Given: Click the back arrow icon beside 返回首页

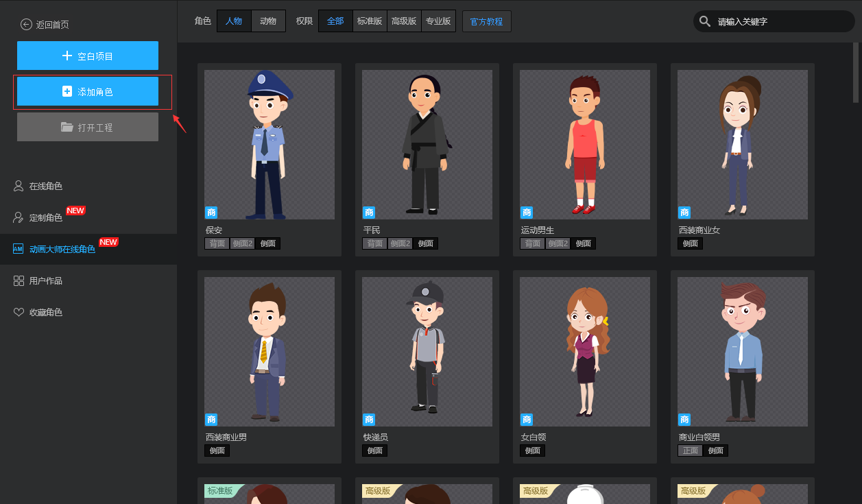Looking at the screenshot, I should pos(26,25).
